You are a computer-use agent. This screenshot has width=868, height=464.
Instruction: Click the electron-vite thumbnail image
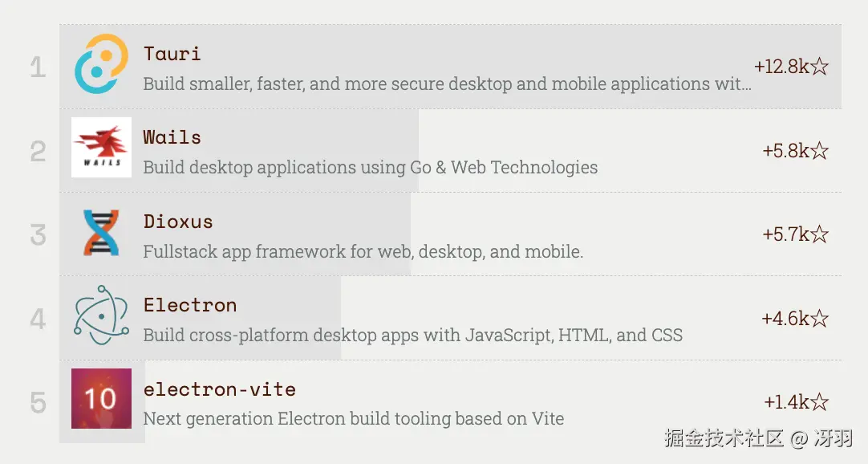pyautogui.click(x=101, y=399)
